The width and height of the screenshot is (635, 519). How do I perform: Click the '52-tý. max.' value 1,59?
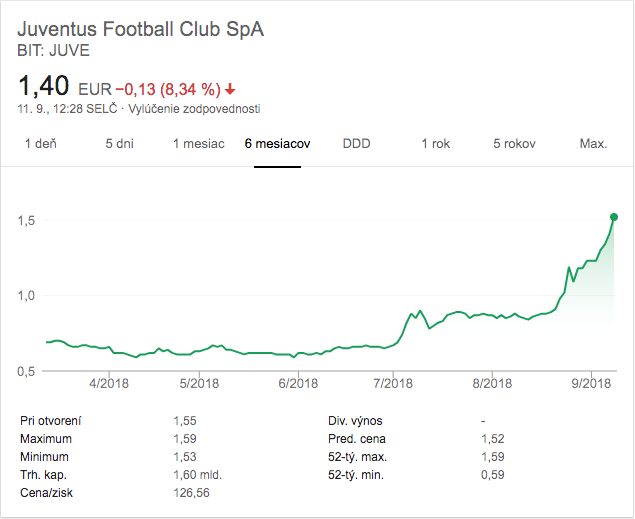click(492, 456)
